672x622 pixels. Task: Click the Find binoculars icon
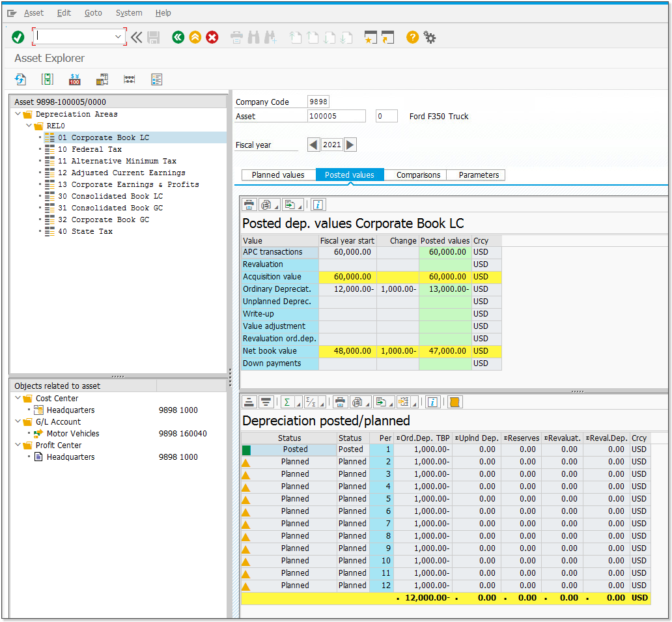[x=254, y=37]
